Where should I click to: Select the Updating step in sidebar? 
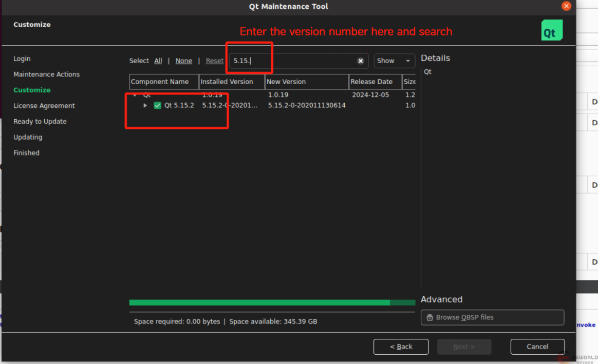(x=28, y=137)
